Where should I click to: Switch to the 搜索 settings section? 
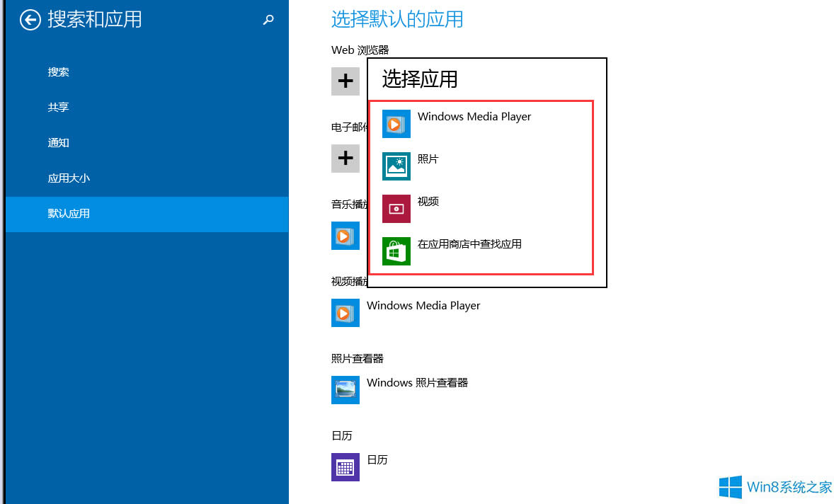[x=58, y=71]
